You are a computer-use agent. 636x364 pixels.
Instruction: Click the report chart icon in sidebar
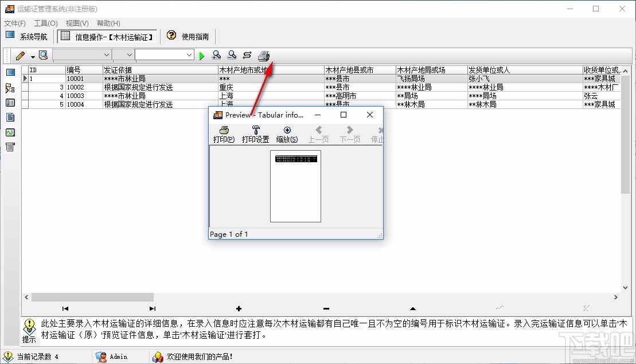click(x=9, y=132)
